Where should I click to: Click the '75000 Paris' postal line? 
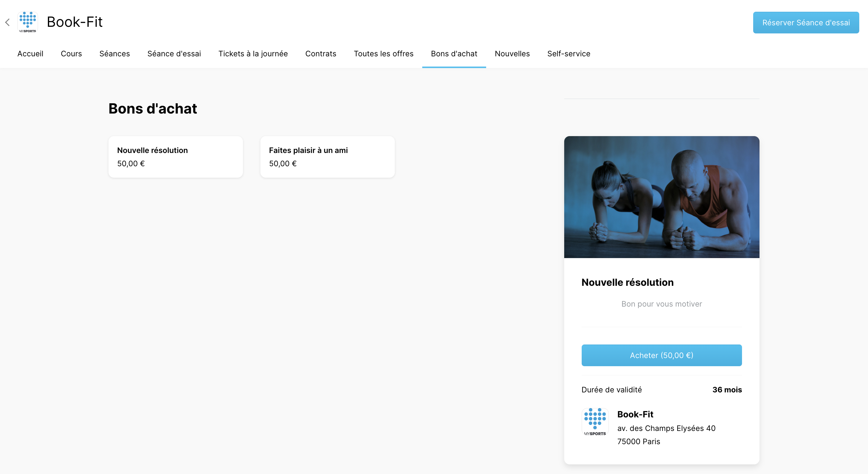[x=639, y=441]
